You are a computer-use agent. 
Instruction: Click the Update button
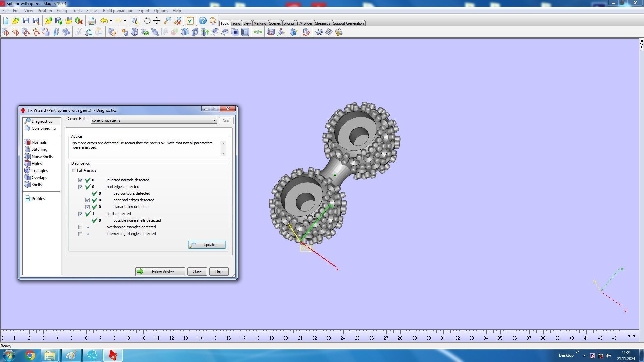pyautogui.click(x=207, y=245)
